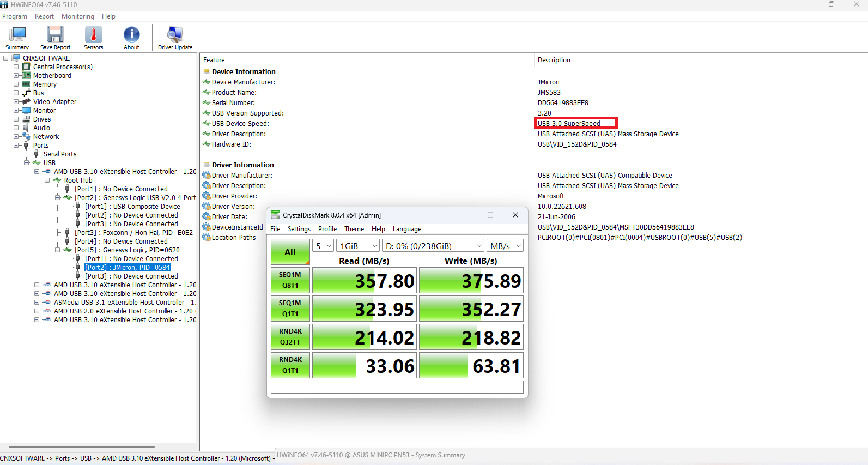This screenshot has width=868, height=465.
Task: Click the CrystalDiskMark title bar icon
Action: point(275,215)
